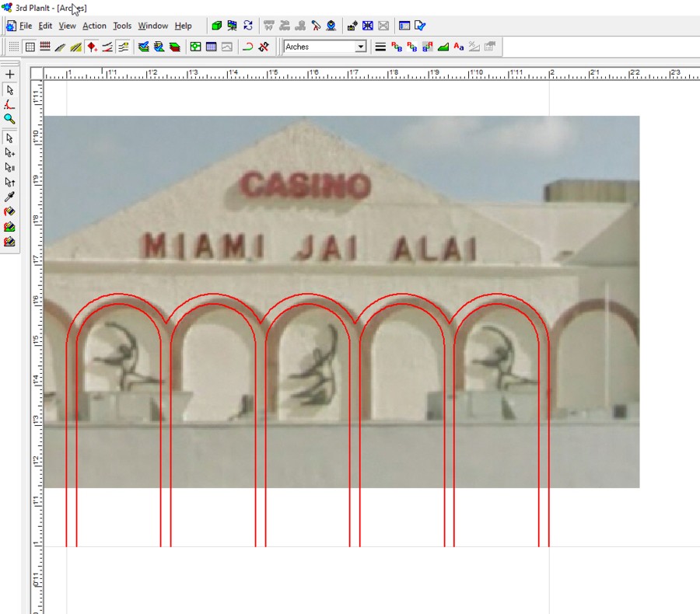The image size is (700, 614).
Task: Click the horizontal ruler at the 2 mark
Action: 551,74
